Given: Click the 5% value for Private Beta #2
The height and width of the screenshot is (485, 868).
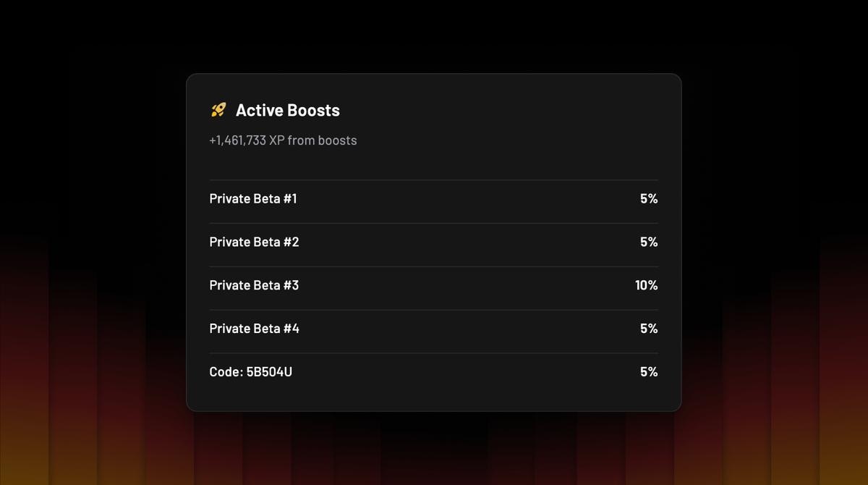Looking at the screenshot, I should (x=649, y=242).
